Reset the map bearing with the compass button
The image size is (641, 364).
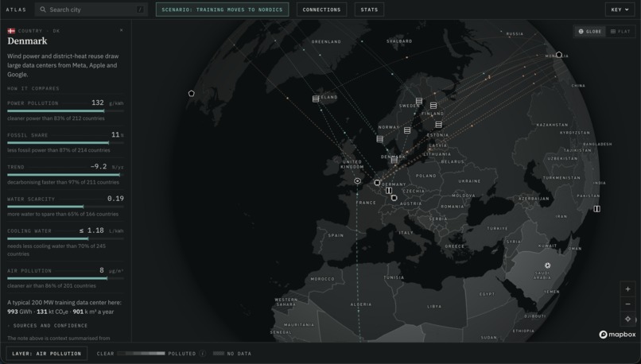[x=628, y=319]
